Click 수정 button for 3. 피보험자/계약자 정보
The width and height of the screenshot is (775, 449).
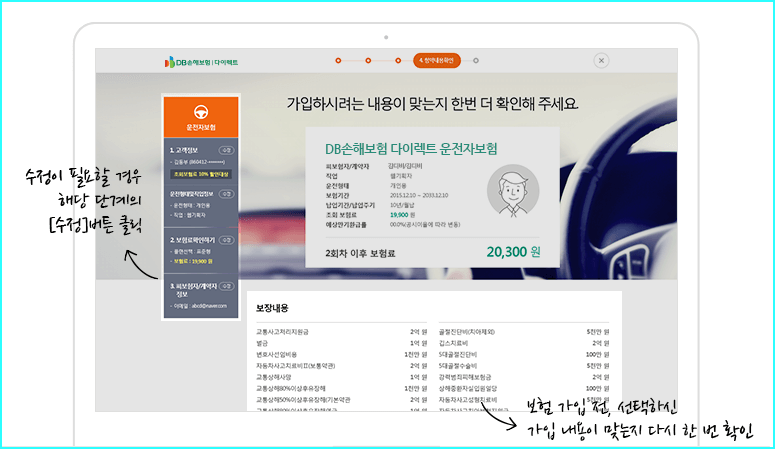(x=227, y=286)
